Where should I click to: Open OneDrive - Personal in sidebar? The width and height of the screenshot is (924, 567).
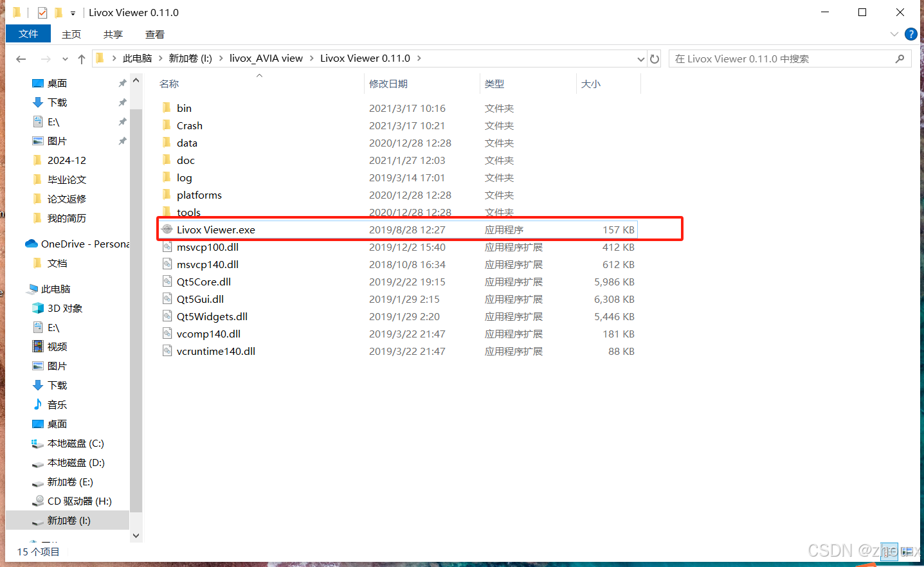[x=77, y=244]
